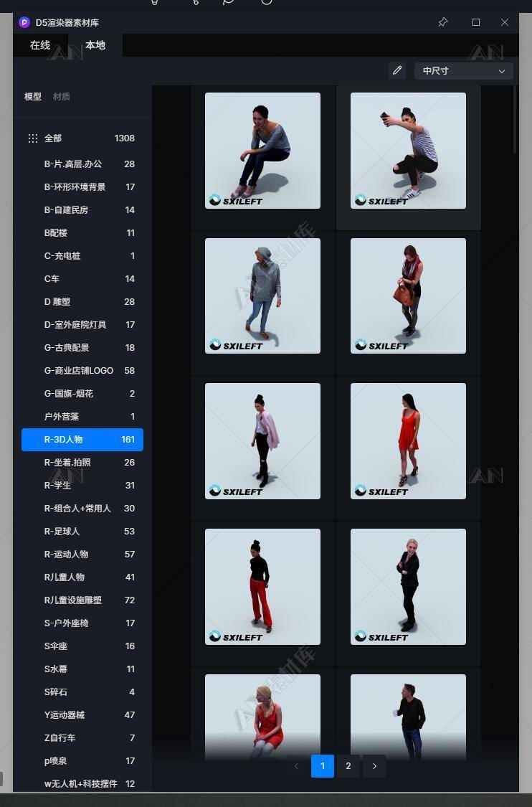This screenshot has height=807, width=532.
Task: Switch to the 在线 tab
Action: 40,45
